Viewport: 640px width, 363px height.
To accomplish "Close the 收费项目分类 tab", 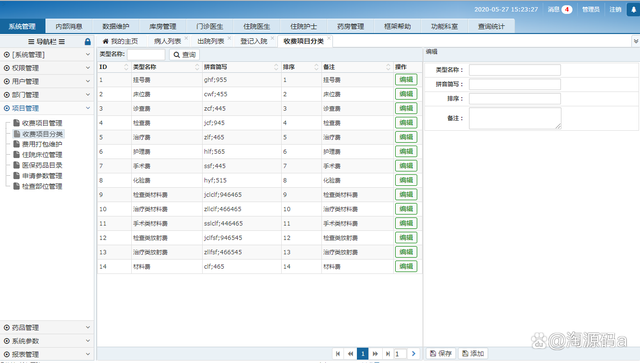I will pyautogui.click(x=329, y=38).
